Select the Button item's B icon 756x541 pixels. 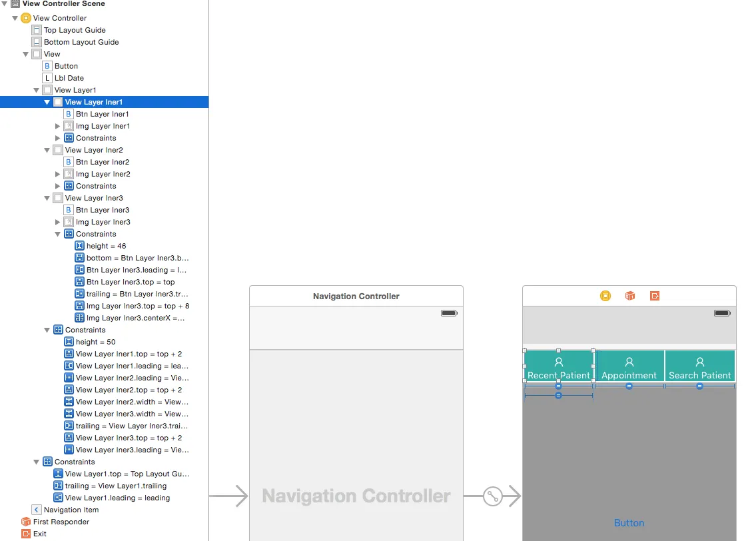(47, 66)
